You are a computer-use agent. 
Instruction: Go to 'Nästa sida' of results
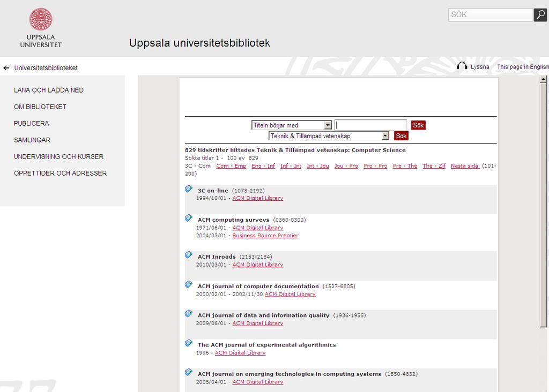(465, 166)
